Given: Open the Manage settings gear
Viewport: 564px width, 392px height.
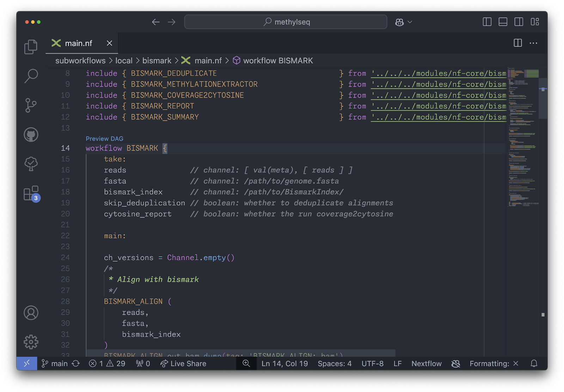Looking at the screenshot, I should coord(31,342).
